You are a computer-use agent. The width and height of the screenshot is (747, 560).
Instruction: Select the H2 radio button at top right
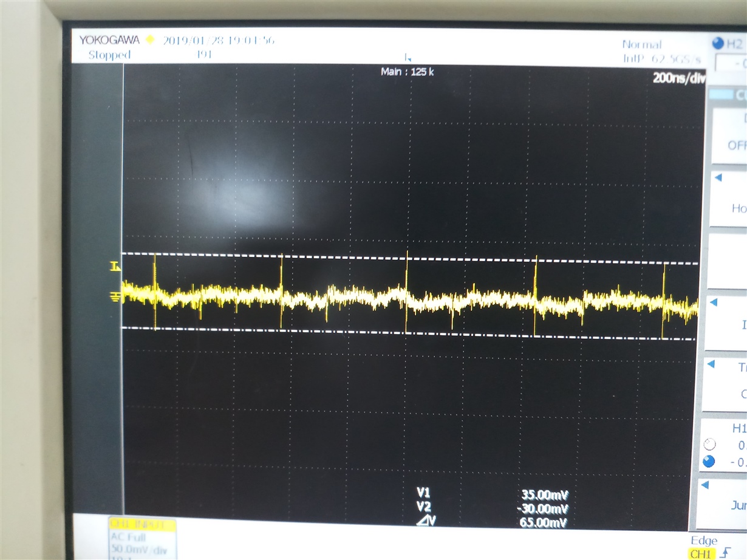coord(718,43)
